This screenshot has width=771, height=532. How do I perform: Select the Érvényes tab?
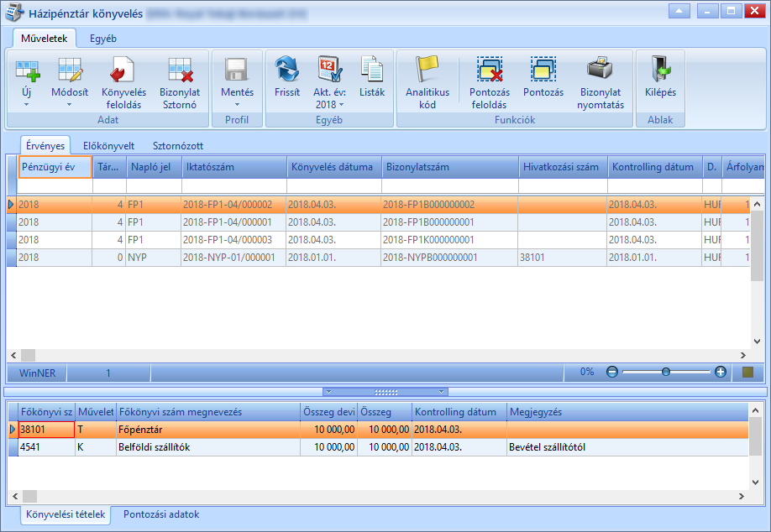point(45,146)
